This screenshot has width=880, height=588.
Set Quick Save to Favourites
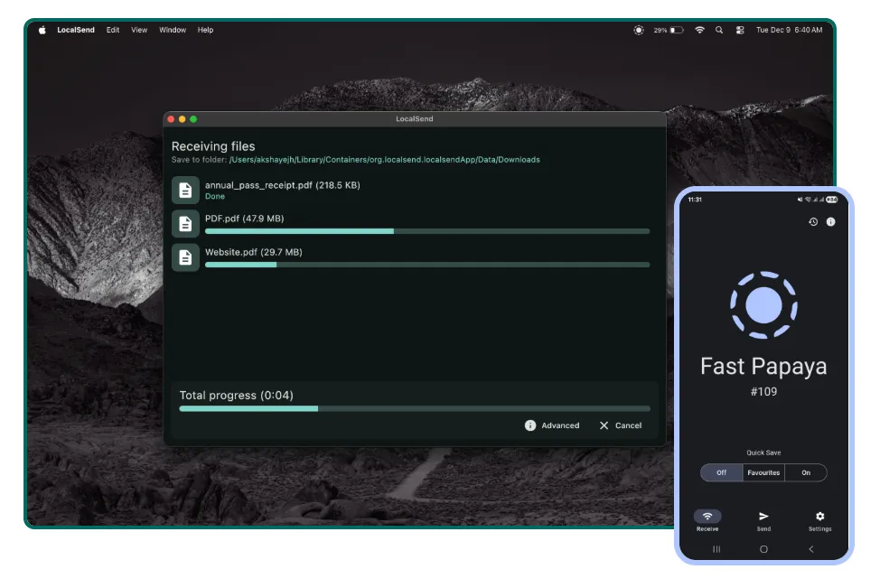[x=763, y=473]
